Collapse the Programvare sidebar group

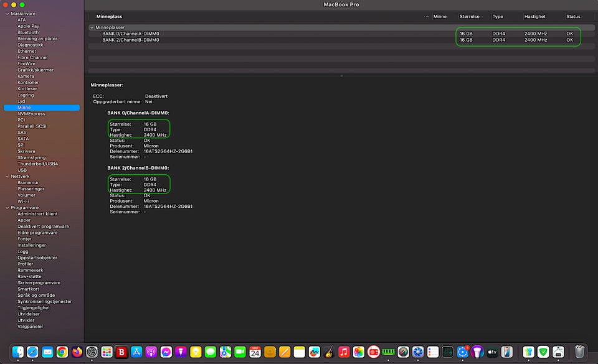tap(7, 208)
